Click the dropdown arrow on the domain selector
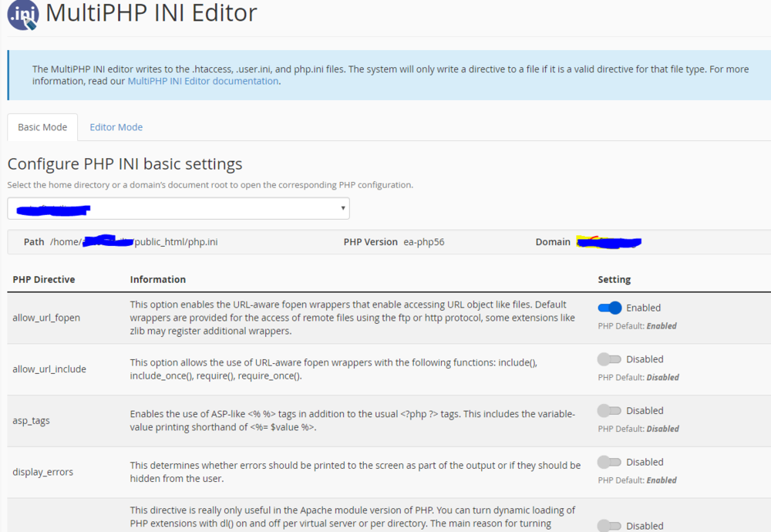 tap(342, 208)
